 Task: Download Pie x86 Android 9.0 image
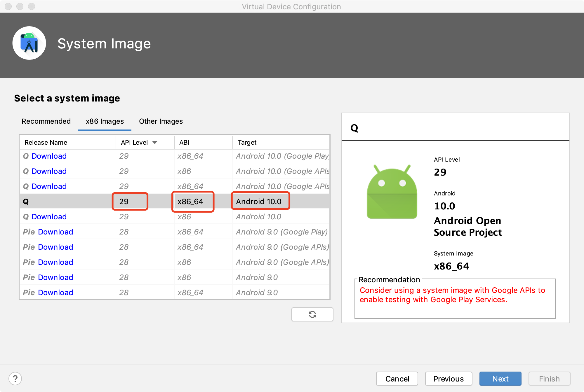pyautogui.click(x=55, y=277)
